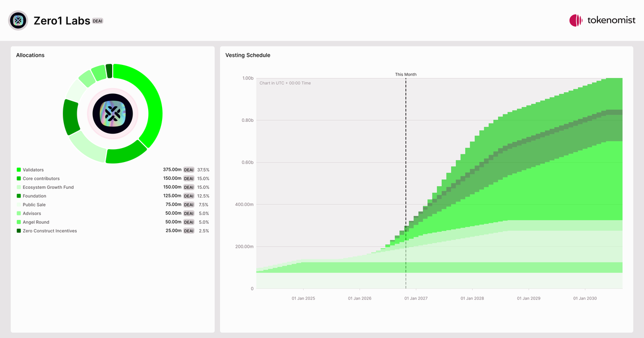Select the 01 Jan 2025 axis label
This screenshot has height=338, width=644.
304,298
